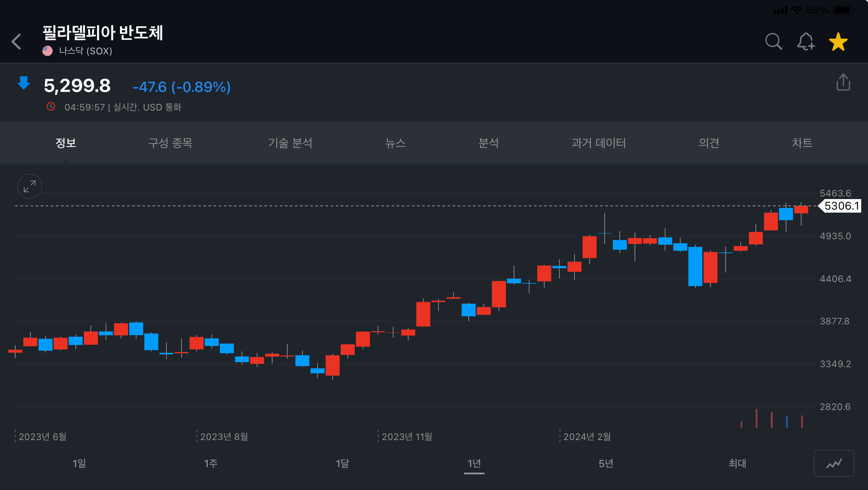Add a price alert with bell icon
868x490 pixels.
(805, 42)
